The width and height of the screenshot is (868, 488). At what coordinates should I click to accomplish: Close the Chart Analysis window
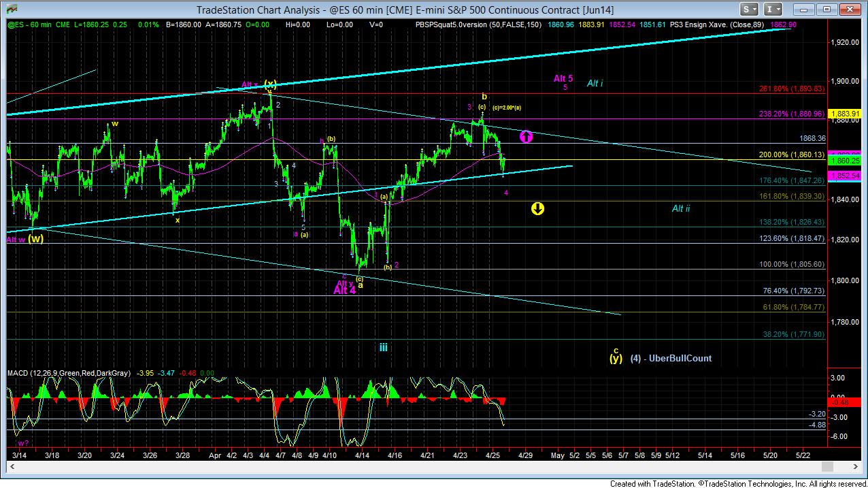tap(850, 10)
